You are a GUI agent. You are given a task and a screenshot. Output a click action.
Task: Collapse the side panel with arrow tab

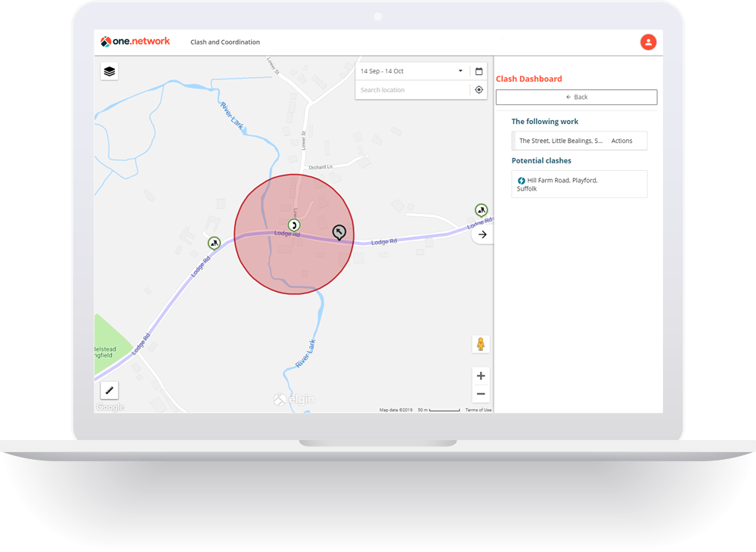[482, 235]
